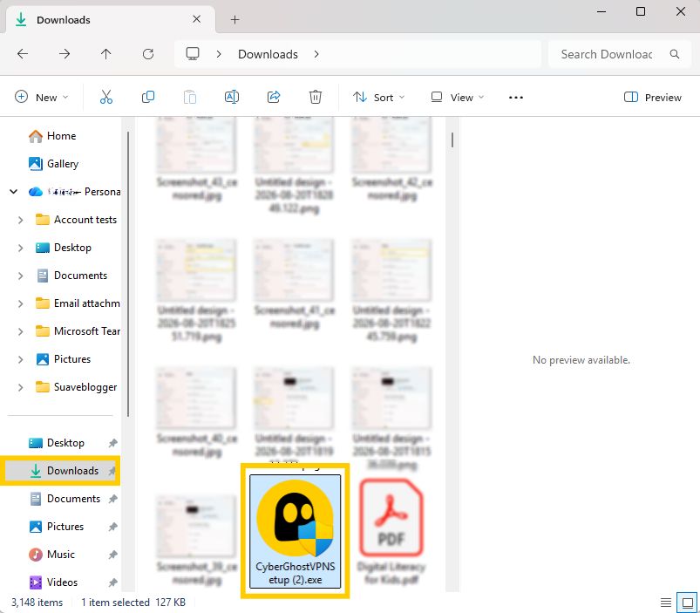Open the Email attachments folder
The image size is (700, 613).
[78, 303]
